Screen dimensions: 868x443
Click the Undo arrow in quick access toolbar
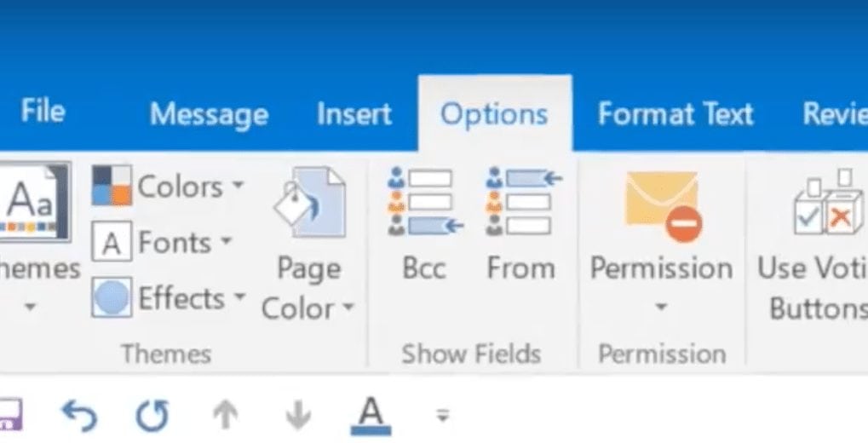[80, 417]
